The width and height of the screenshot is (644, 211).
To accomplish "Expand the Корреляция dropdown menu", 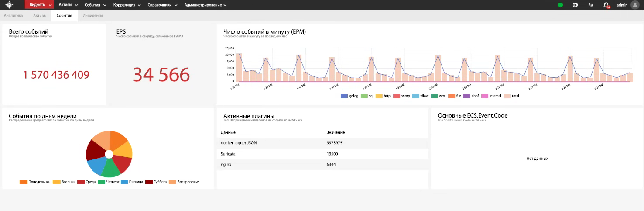I will click(x=127, y=5).
